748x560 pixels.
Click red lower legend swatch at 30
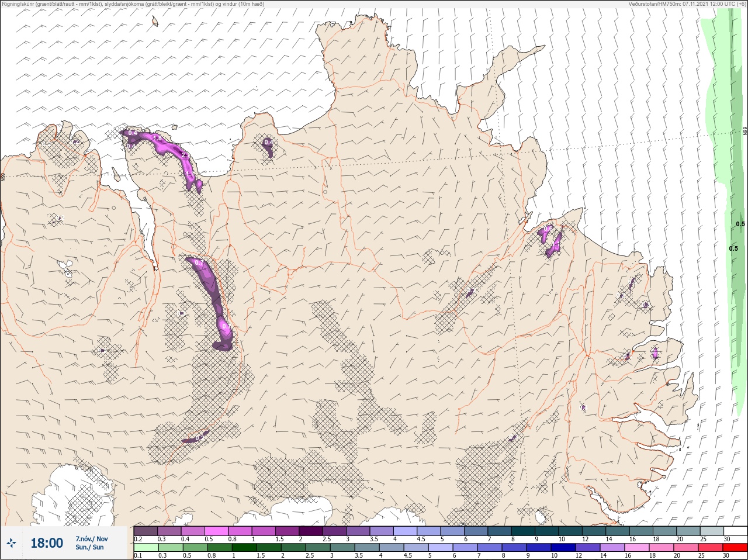(735, 548)
